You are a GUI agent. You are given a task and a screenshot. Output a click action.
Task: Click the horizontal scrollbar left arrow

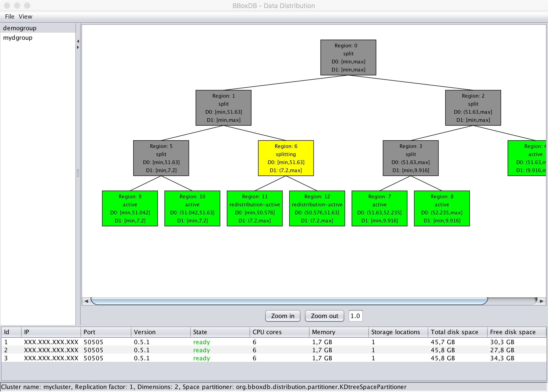point(86,301)
